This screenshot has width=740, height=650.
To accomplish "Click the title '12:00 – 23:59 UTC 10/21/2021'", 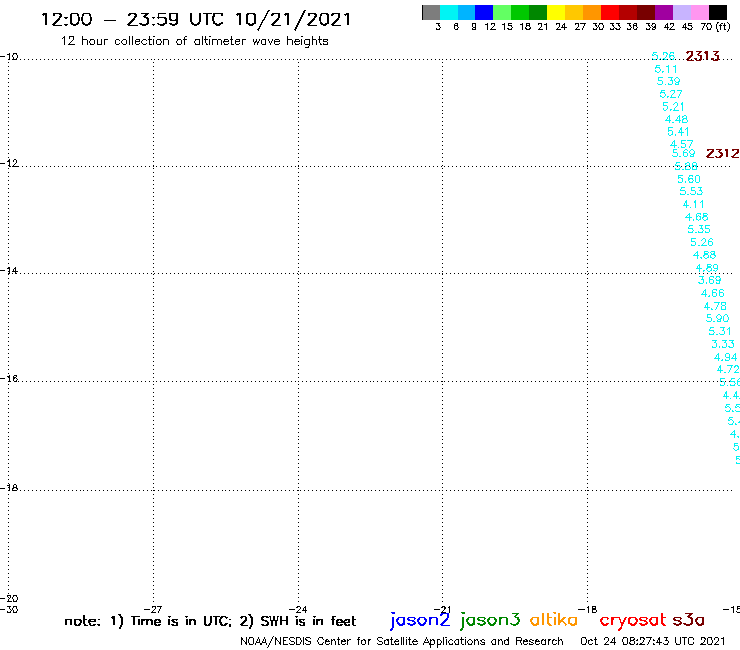I will coord(196,20).
